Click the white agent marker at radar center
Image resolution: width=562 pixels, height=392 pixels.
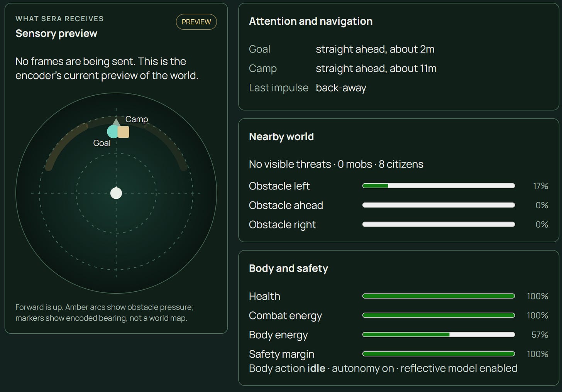(116, 193)
